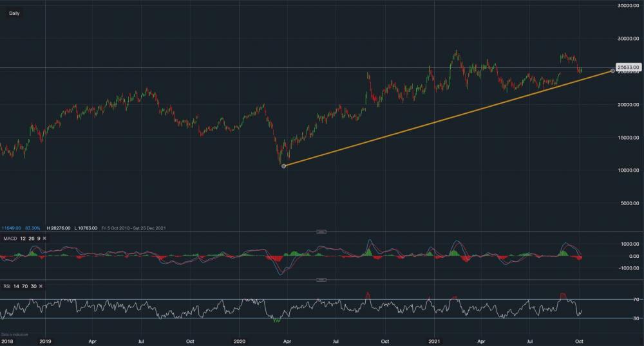The height and width of the screenshot is (346, 644).
Task: Click the horizontal price level line
Action: pos(193,67)
